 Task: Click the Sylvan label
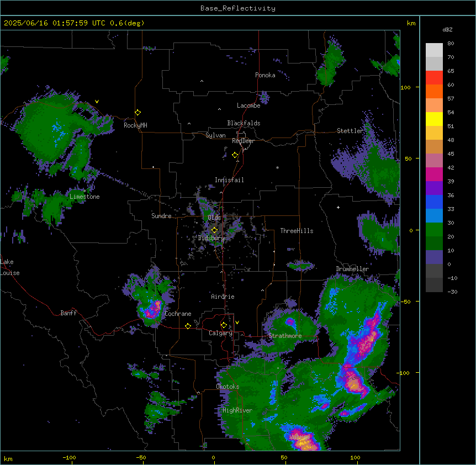point(215,135)
